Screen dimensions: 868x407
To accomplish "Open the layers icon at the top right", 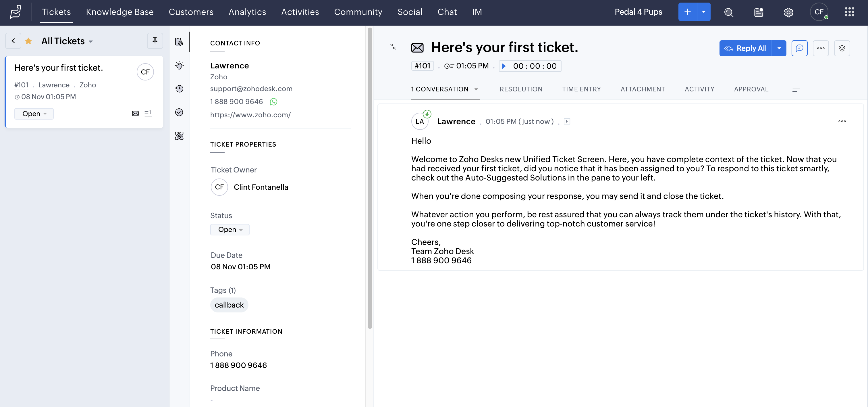I will pos(842,48).
